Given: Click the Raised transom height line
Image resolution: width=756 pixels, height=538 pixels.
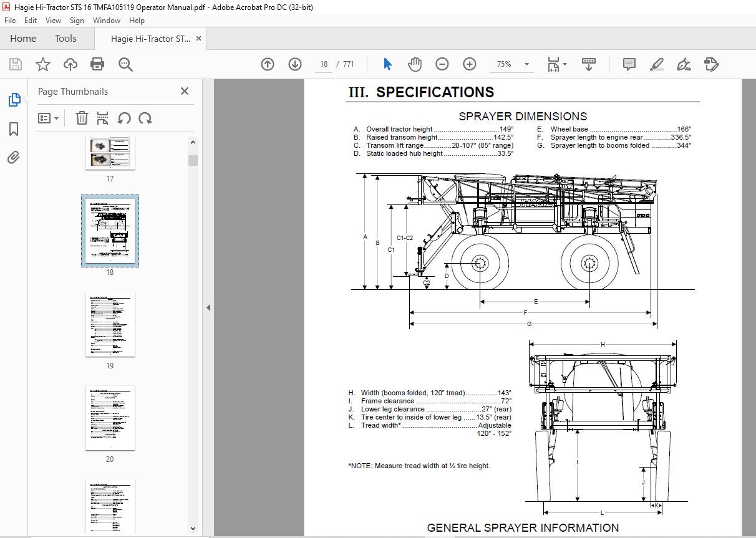Looking at the screenshot, I should coord(434,138).
